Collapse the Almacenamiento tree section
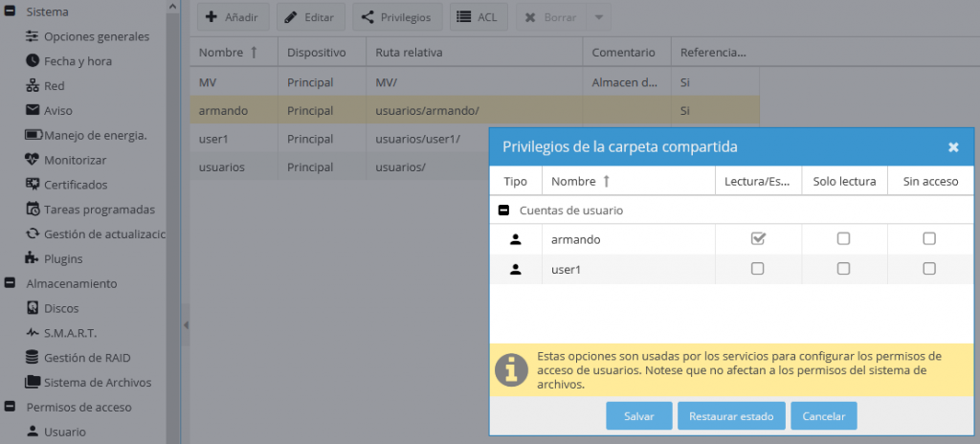Screen dimensions: 980x444 [x=10, y=283]
